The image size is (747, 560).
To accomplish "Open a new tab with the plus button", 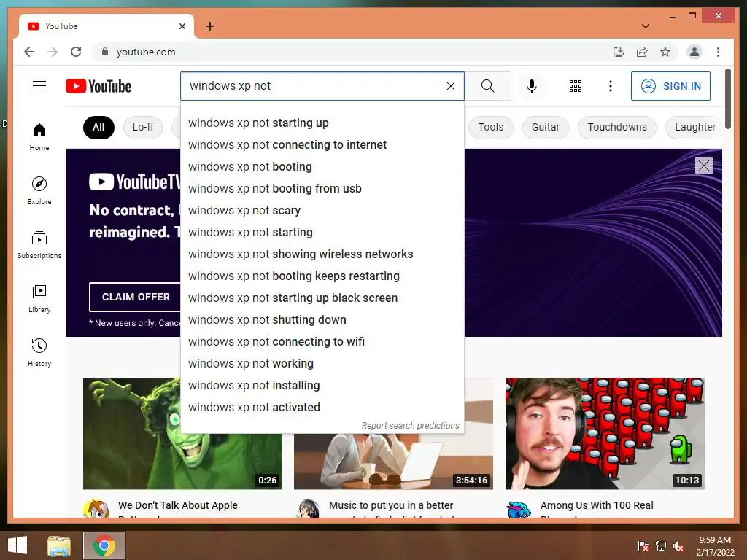I will pos(210,26).
